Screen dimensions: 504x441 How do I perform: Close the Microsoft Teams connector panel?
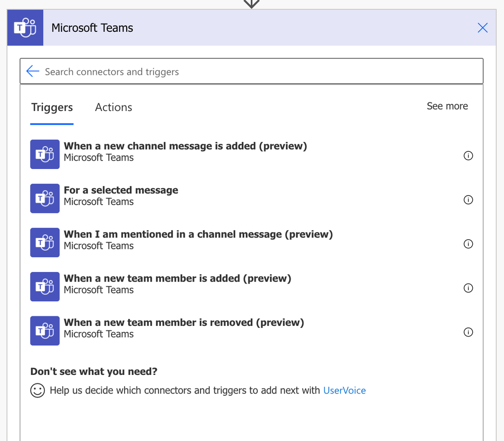point(482,28)
